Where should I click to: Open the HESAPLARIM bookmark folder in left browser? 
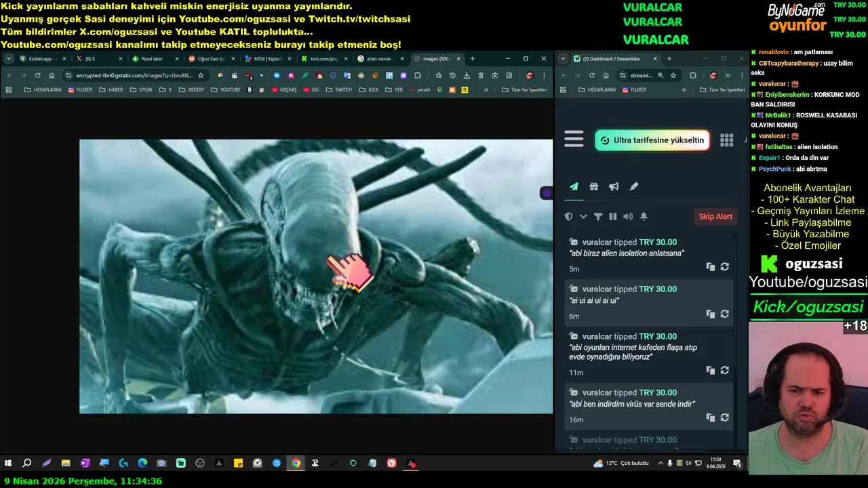(42, 89)
